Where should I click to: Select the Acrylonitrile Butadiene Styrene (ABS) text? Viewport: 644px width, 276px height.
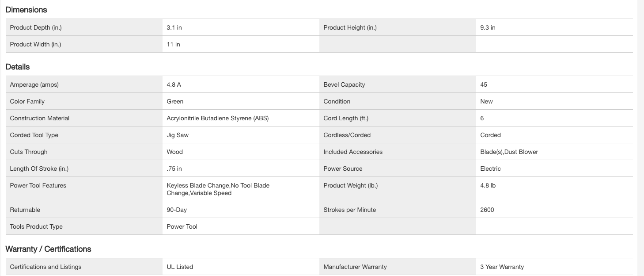coord(217,118)
